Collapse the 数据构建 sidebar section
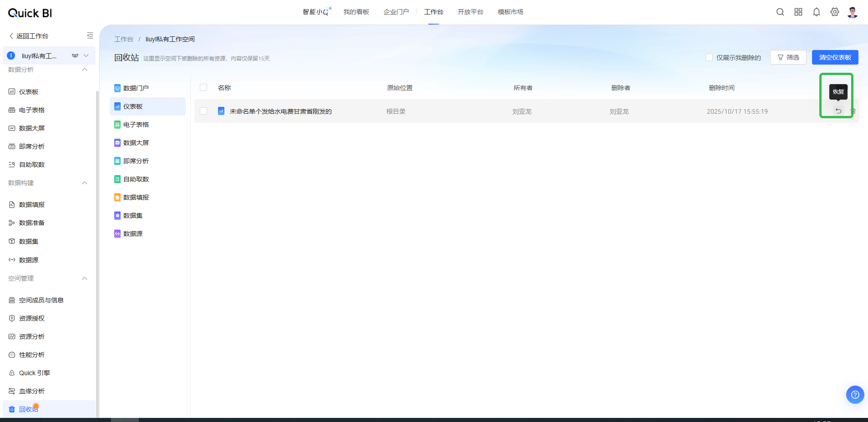Image resolution: width=868 pixels, height=422 pixels. [x=85, y=183]
